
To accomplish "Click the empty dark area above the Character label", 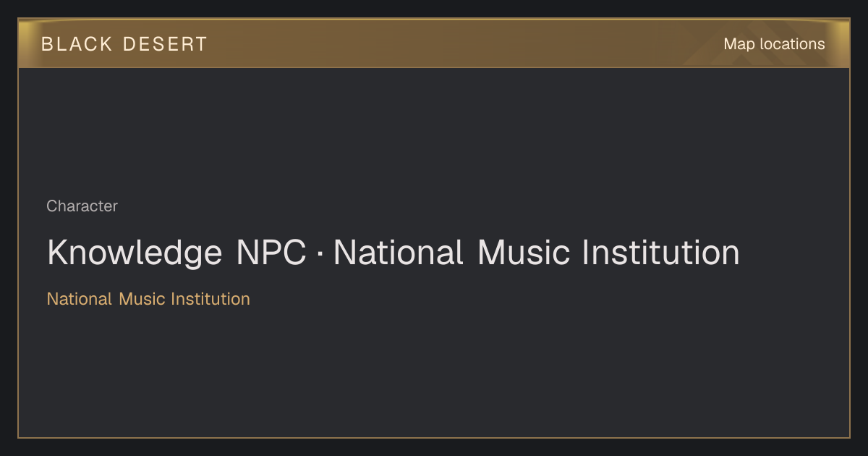I will 434,130.
